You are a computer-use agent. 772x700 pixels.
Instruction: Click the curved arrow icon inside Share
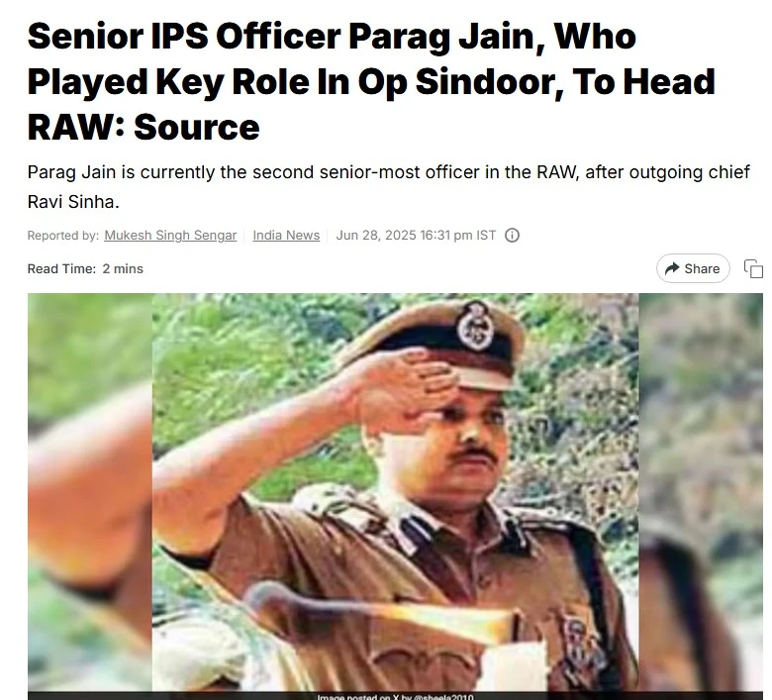[x=672, y=268]
